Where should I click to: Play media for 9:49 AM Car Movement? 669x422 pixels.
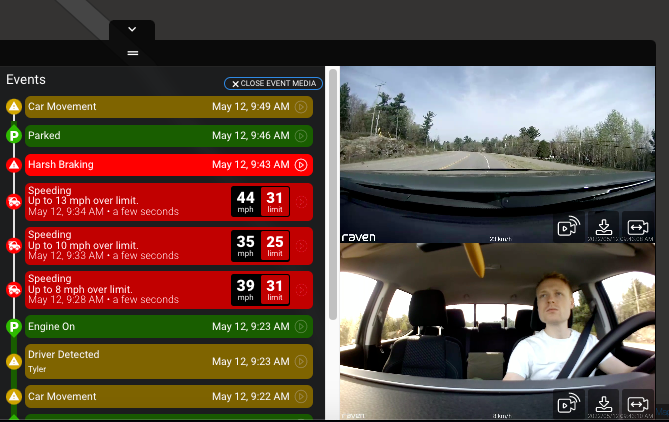pyautogui.click(x=301, y=107)
